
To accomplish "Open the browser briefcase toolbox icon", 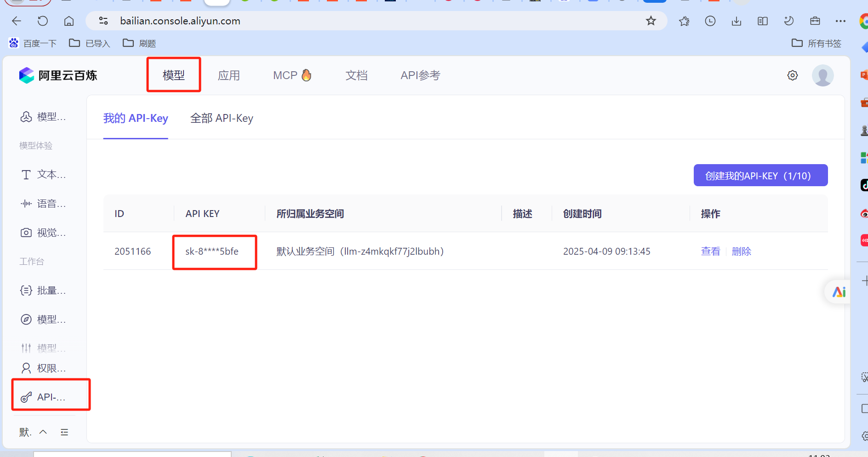I will point(815,21).
